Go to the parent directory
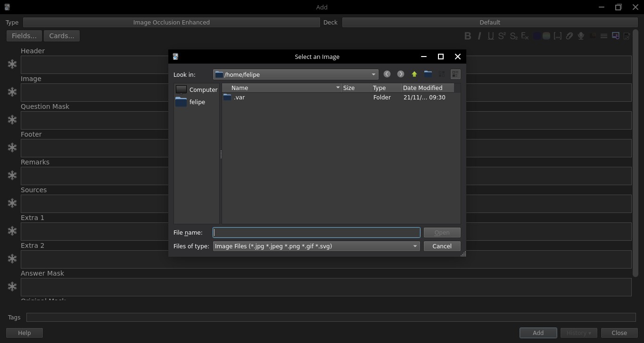Image resolution: width=644 pixels, height=343 pixels. [414, 74]
